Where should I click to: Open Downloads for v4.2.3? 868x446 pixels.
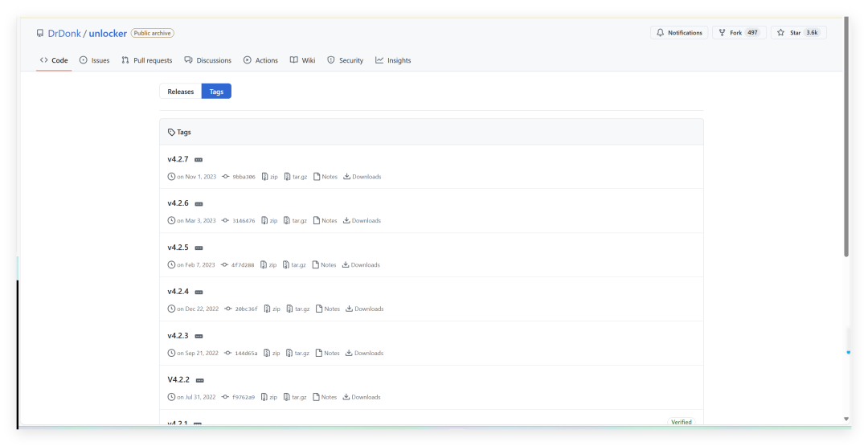click(364, 353)
